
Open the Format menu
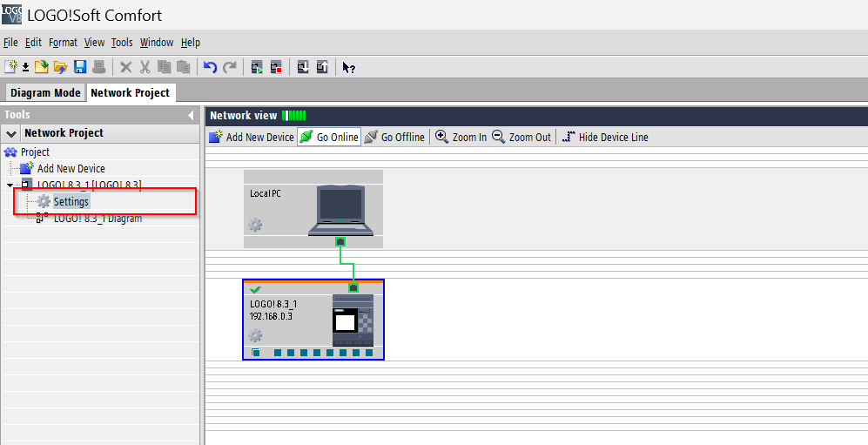click(x=63, y=42)
